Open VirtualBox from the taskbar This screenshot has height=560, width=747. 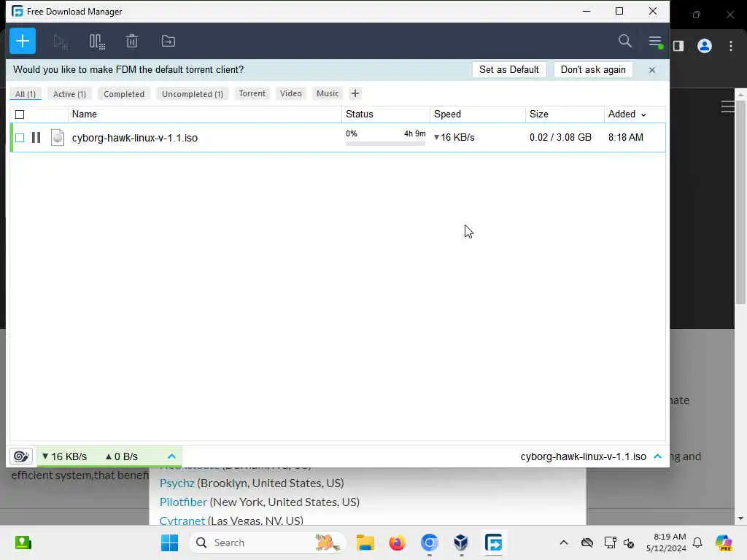(461, 542)
